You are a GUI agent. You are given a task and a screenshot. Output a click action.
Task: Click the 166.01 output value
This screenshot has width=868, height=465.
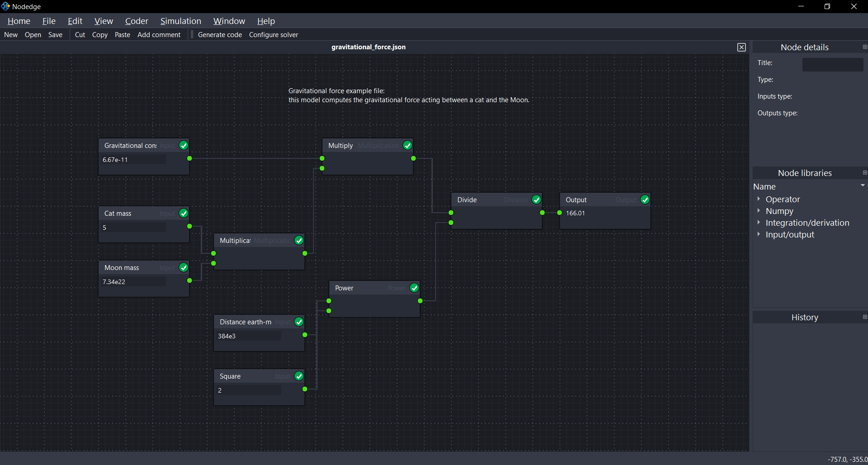click(575, 213)
